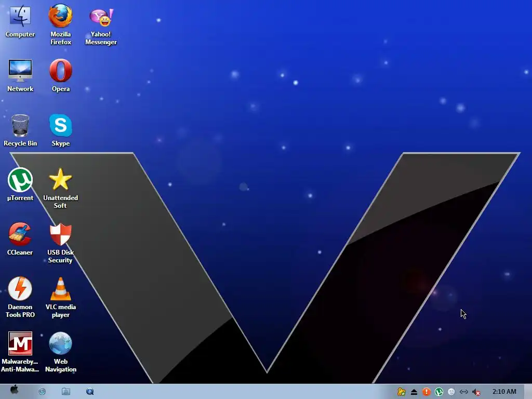This screenshot has height=399, width=532.
Task: Click the blue Q taskbar icon
Action: pyautogui.click(x=90, y=392)
